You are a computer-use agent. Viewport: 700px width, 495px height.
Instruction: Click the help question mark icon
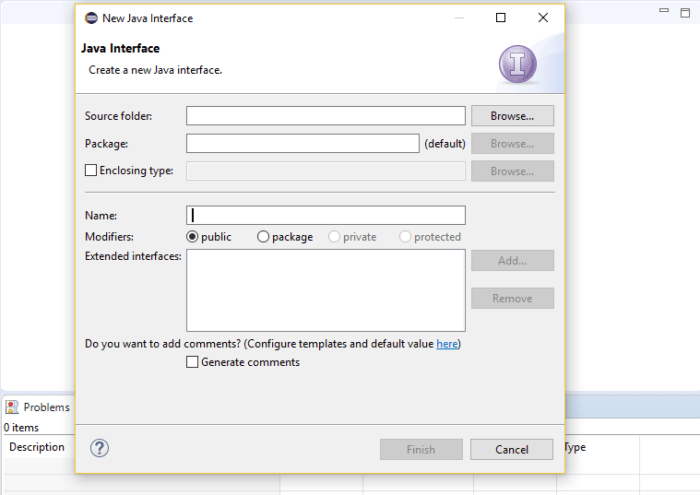click(x=99, y=448)
